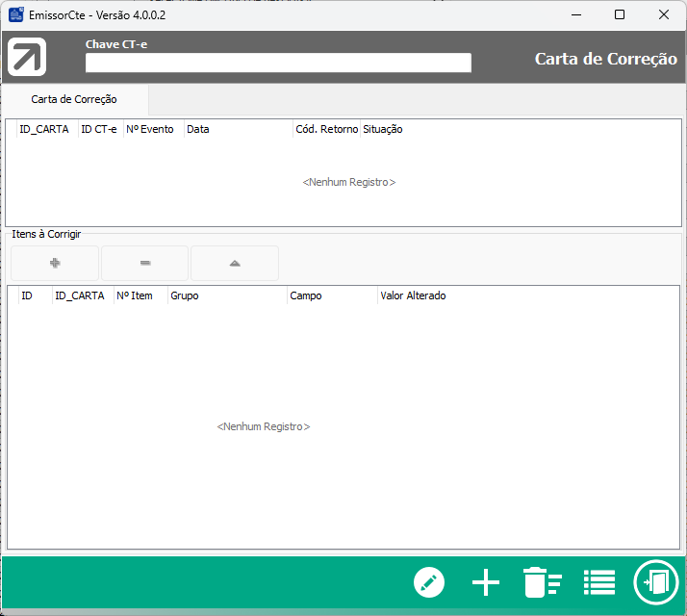This screenshot has height=616, width=687.
Task: Click the arrow logo icon in header
Action: pyautogui.click(x=27, y=58)
